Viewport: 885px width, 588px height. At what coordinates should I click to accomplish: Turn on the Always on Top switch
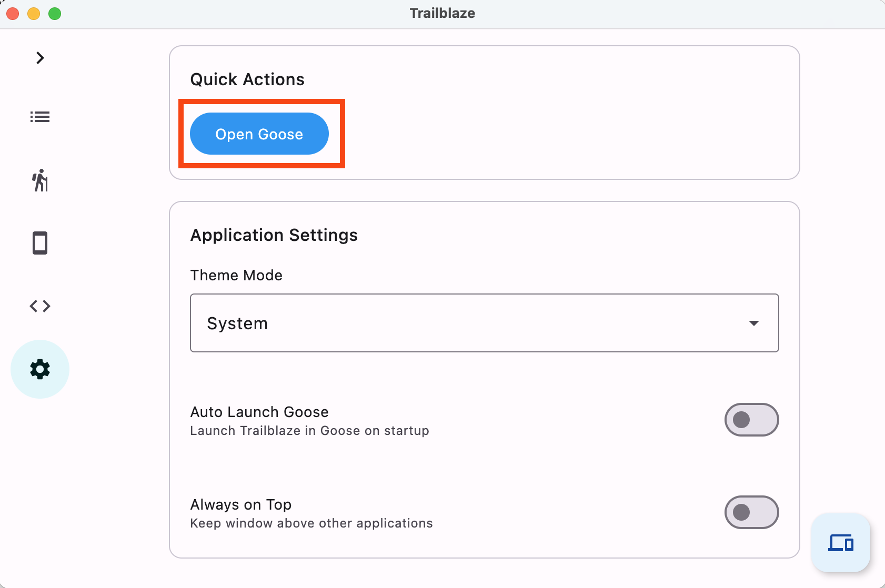[x=751, y=512]
